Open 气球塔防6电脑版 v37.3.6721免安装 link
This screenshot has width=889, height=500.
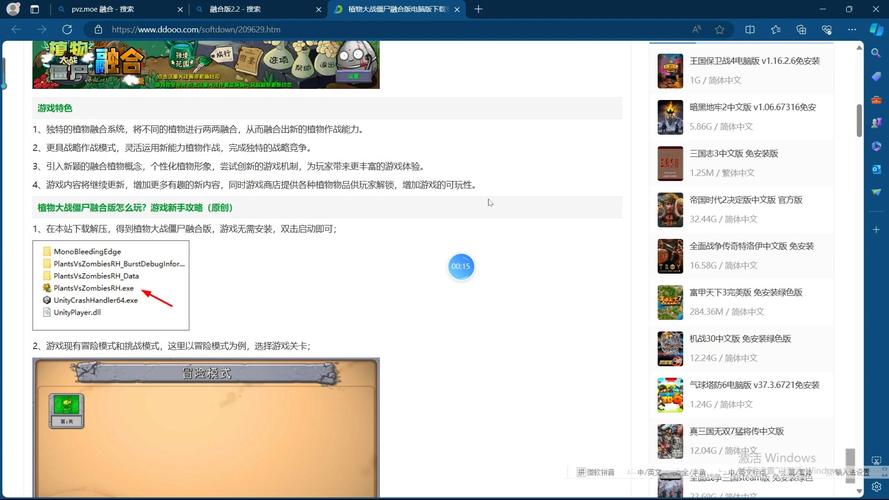point(754,385)
